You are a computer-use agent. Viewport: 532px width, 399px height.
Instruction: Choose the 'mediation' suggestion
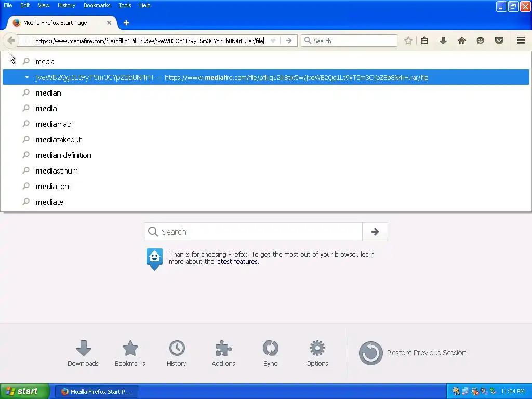(x=265, y=187)
